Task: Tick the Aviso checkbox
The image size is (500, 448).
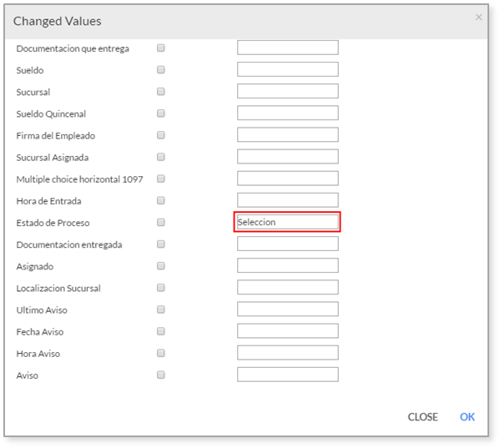Action: (161, 375)
